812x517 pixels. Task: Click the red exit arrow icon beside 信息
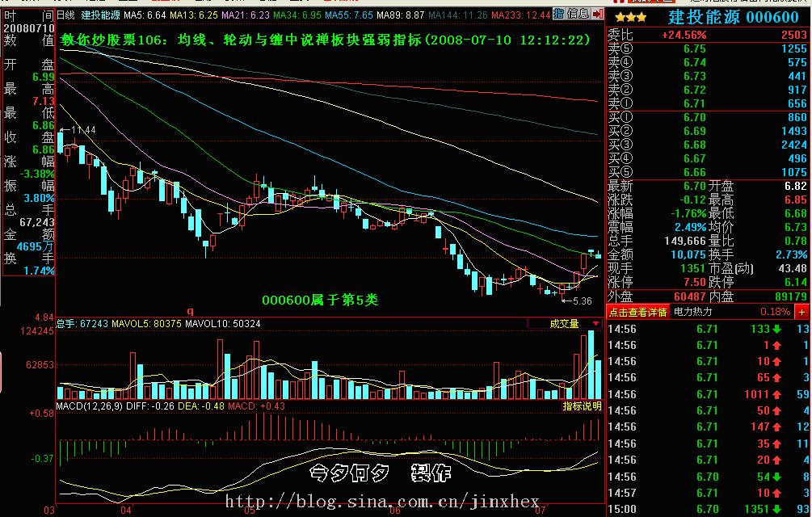(597, 15)
